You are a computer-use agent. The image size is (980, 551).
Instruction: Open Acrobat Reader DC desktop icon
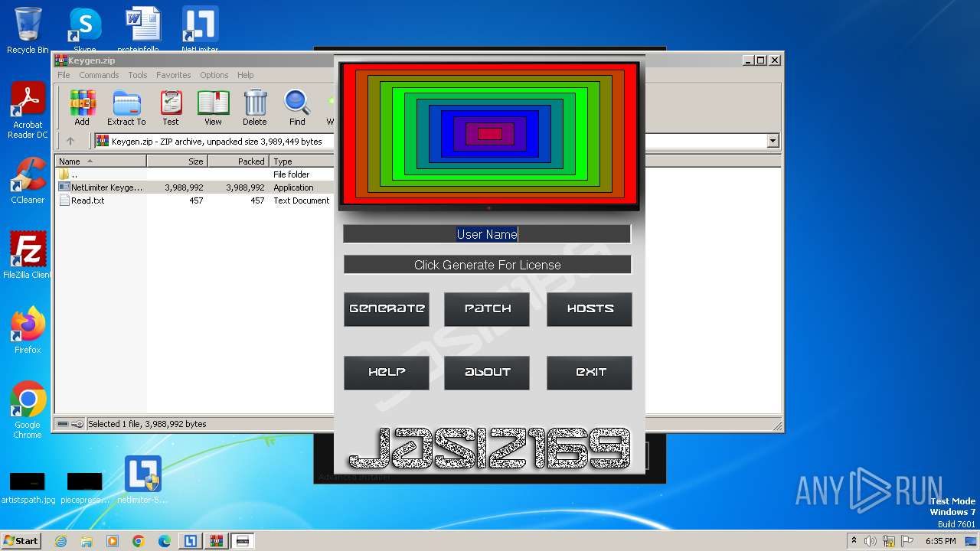click(x=28, y=111)
